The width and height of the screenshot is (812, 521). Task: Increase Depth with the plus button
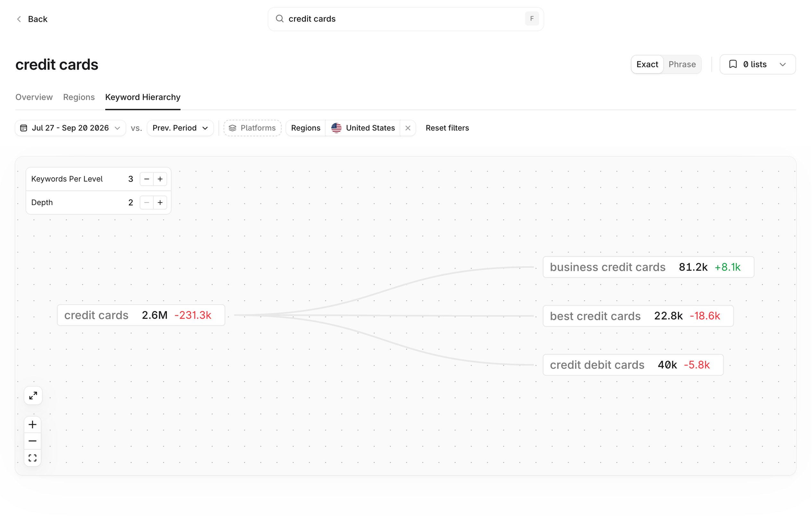(x=160, y=202)
